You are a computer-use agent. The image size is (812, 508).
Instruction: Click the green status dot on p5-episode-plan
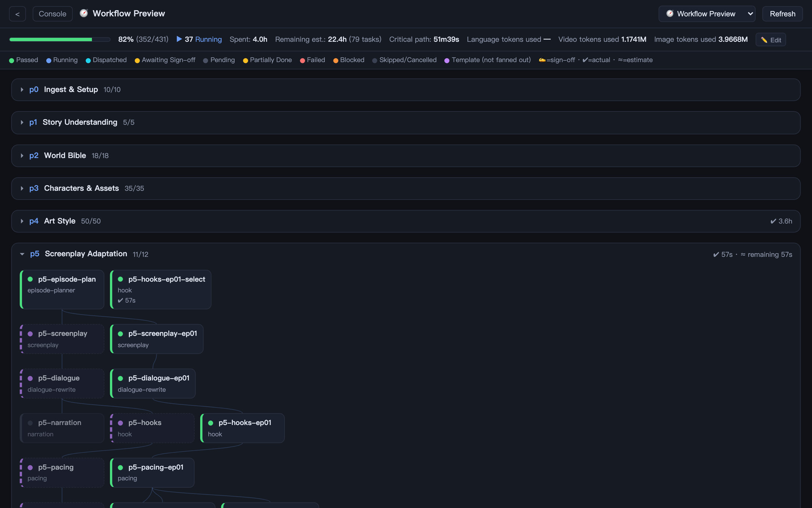(30, 279)
